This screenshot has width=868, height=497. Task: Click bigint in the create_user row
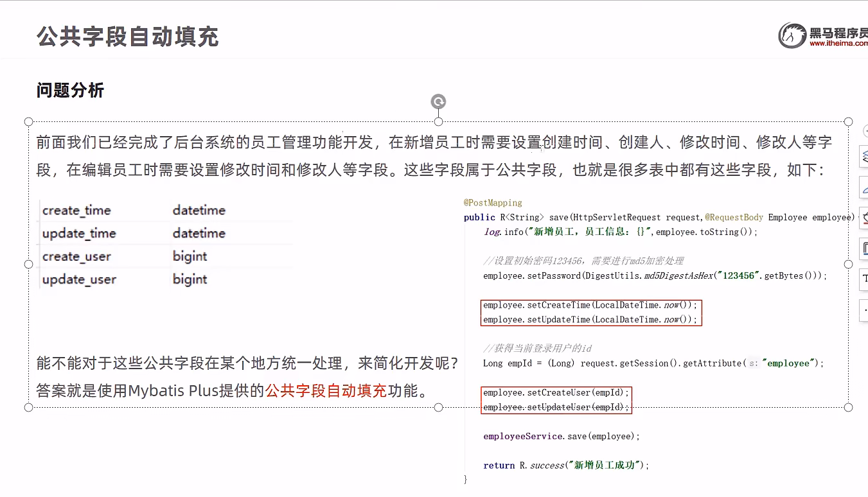(190, 256)
